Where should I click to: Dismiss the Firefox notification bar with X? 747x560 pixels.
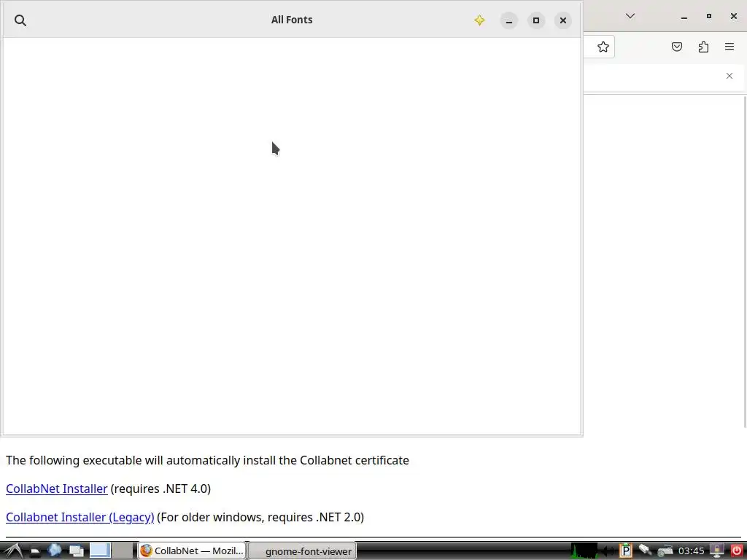729,76
